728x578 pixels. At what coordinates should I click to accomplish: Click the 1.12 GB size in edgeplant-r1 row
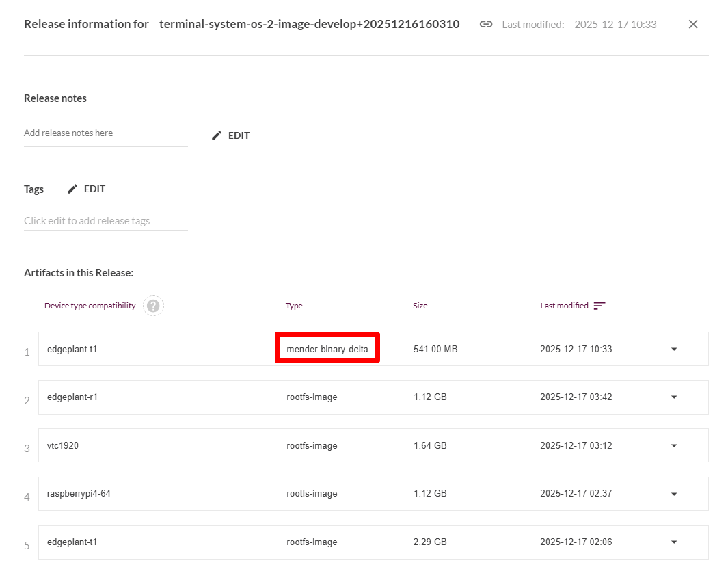[x=430, y=397]
